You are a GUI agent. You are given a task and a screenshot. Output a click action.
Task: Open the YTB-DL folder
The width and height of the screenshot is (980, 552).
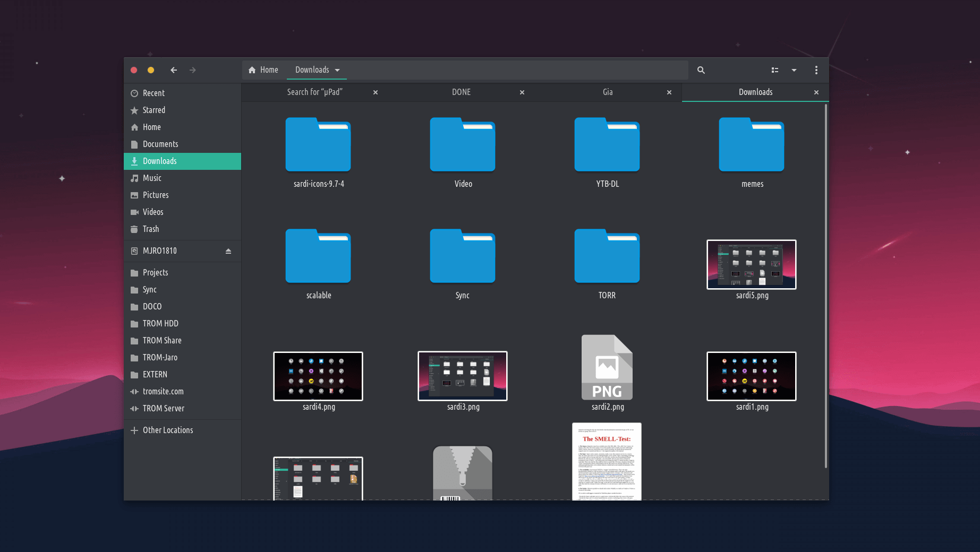pyautogui.click(x=607, y=145)
